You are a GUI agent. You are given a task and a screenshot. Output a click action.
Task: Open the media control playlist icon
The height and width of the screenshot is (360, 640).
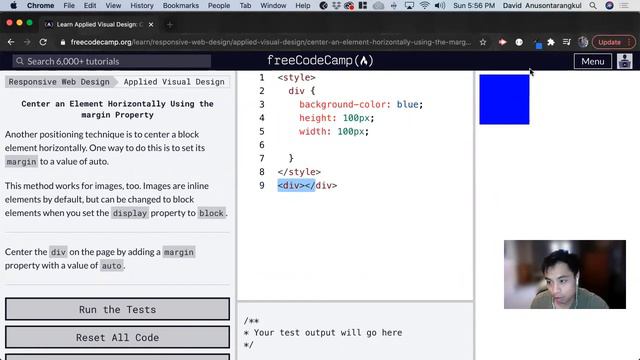567,42
